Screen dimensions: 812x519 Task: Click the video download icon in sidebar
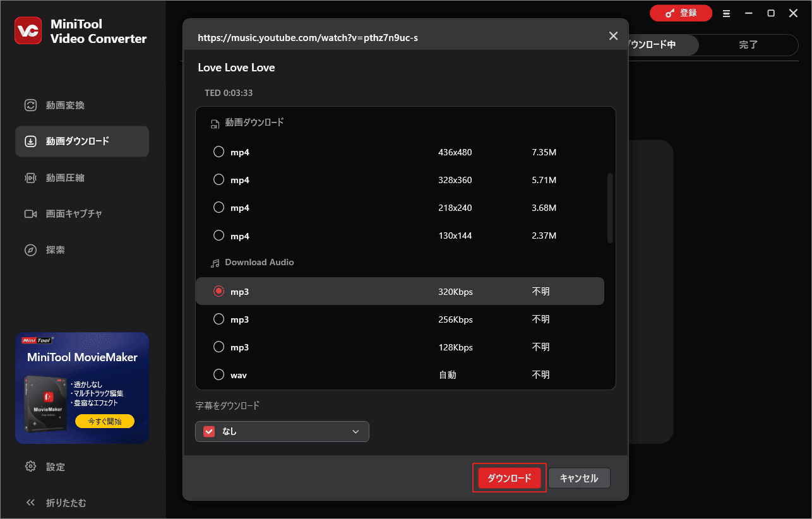coord(30,141)
